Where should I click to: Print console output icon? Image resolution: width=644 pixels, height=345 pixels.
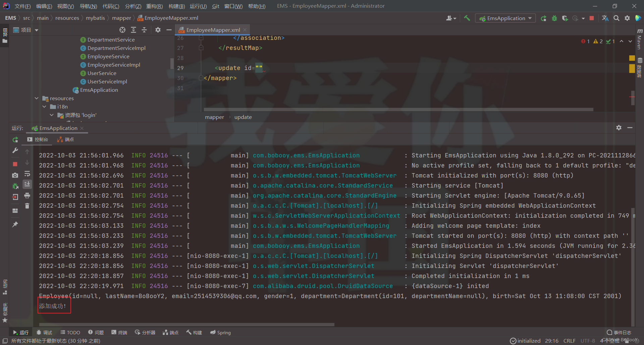click(x=27, y=195)
